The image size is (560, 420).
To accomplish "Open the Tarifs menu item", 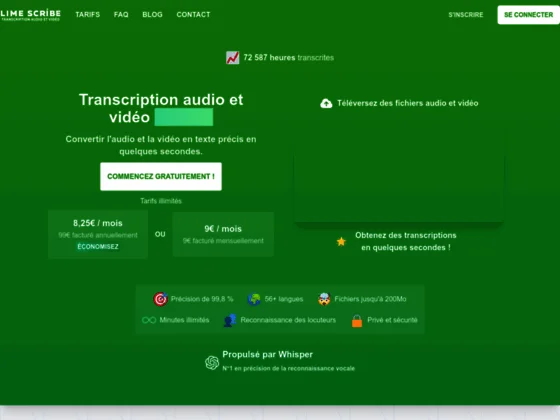I will (88, 15).
